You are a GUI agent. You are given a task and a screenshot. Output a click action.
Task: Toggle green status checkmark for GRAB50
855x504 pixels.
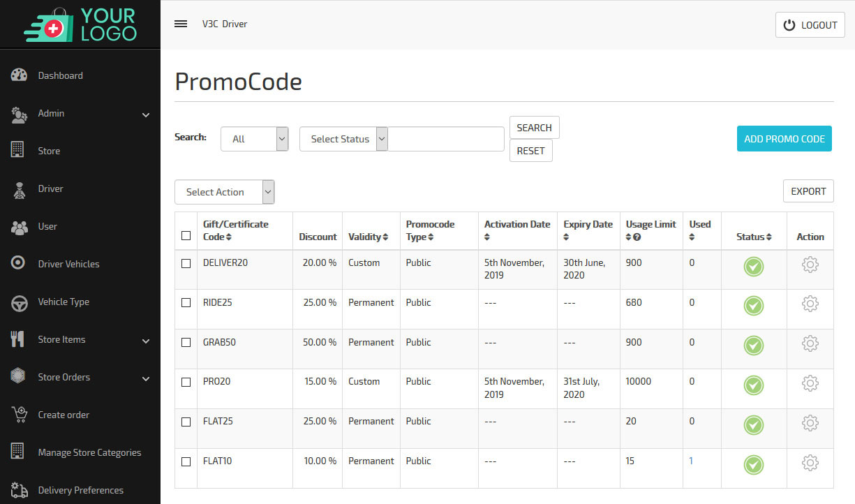click(x=753, y=346)
